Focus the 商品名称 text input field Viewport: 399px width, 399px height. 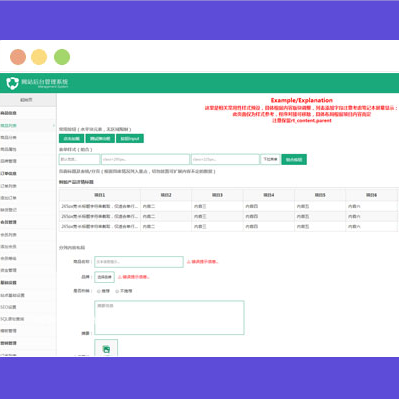point(139,262)
